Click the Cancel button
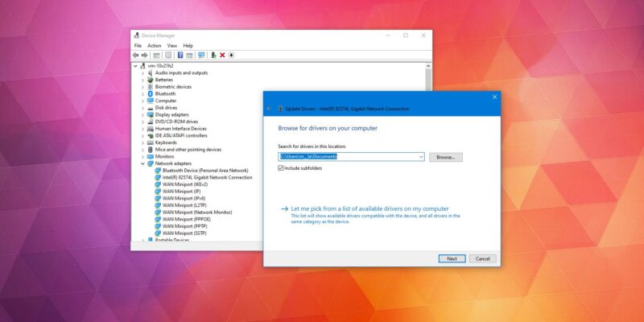Viewport: 644px width, 322px height. click(482, 258)
